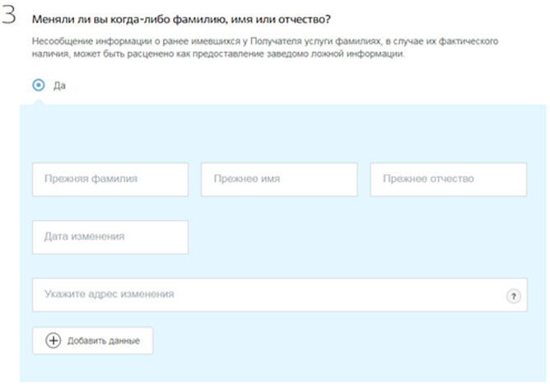
Task: Click the heading Меняли ли вы когда-либо фамилию
Action: [x=181, y=19]
